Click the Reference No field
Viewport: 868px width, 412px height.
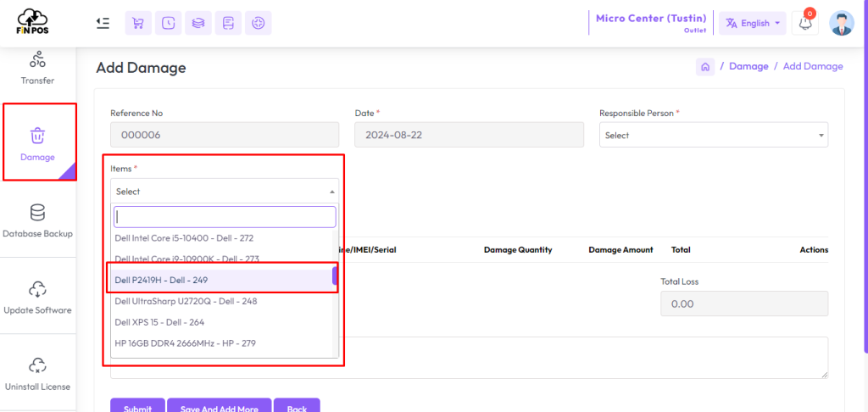(x=225, y=135)
